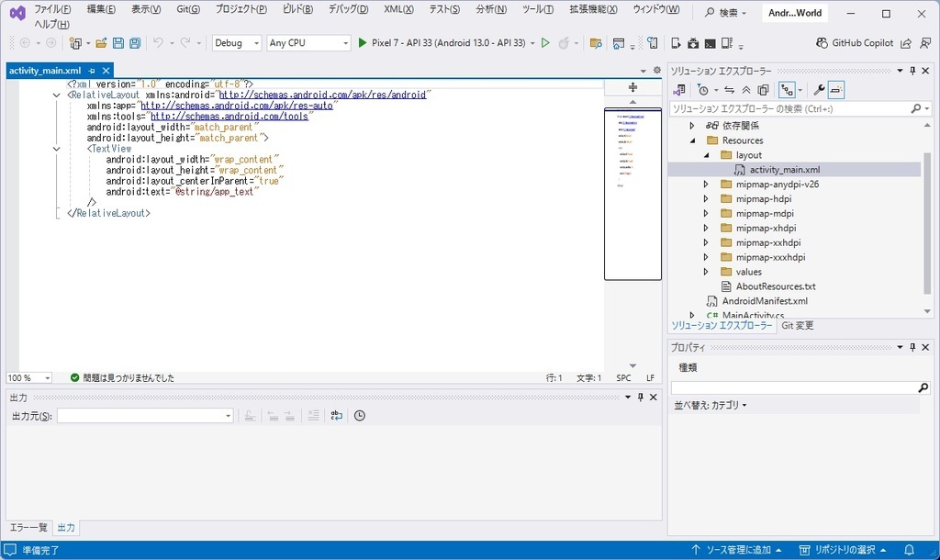
Task: Select activity_main.xml in Solution Explorer
Action: point(785,169)
